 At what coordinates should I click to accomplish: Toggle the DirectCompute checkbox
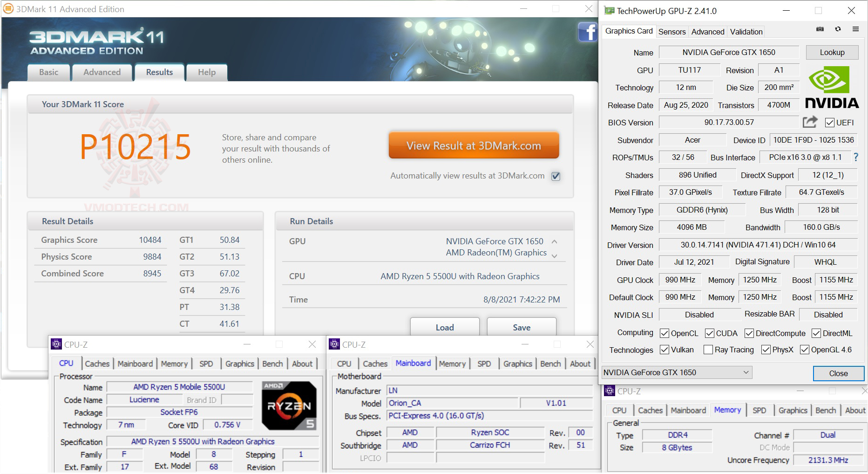pos(749,333)
